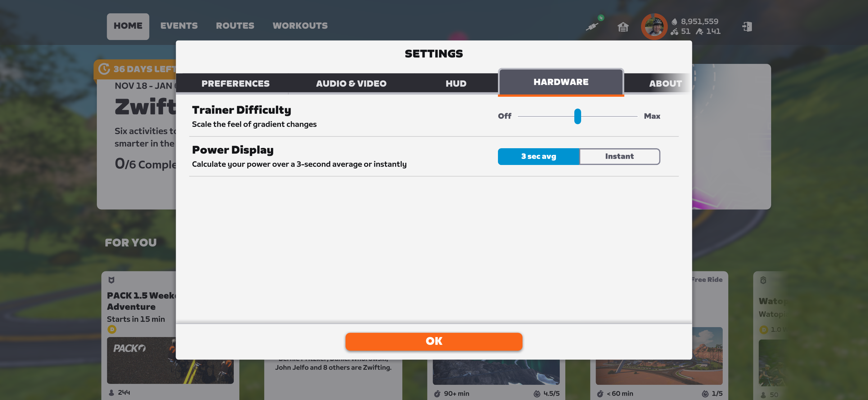Viewport: 868px width, 400px height.
Task: Click the drops currency droplet icon
Action: [x=674, y=21]
